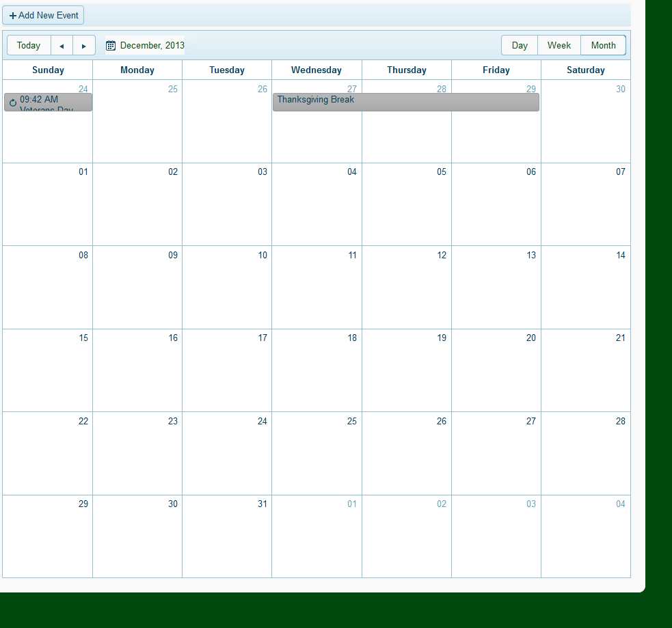672x628 pixels.
Task: Open the 09:42 AM Veterans Day event
Action: click(48, 103)
